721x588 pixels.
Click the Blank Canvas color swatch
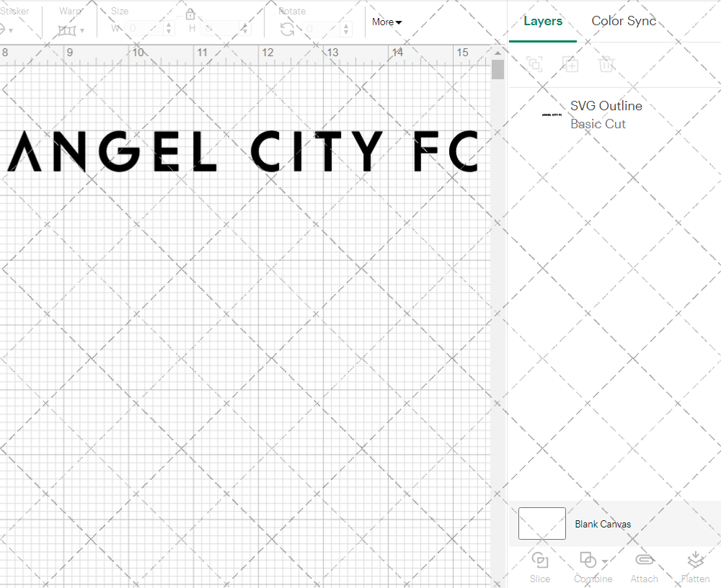tap(541, 524)
